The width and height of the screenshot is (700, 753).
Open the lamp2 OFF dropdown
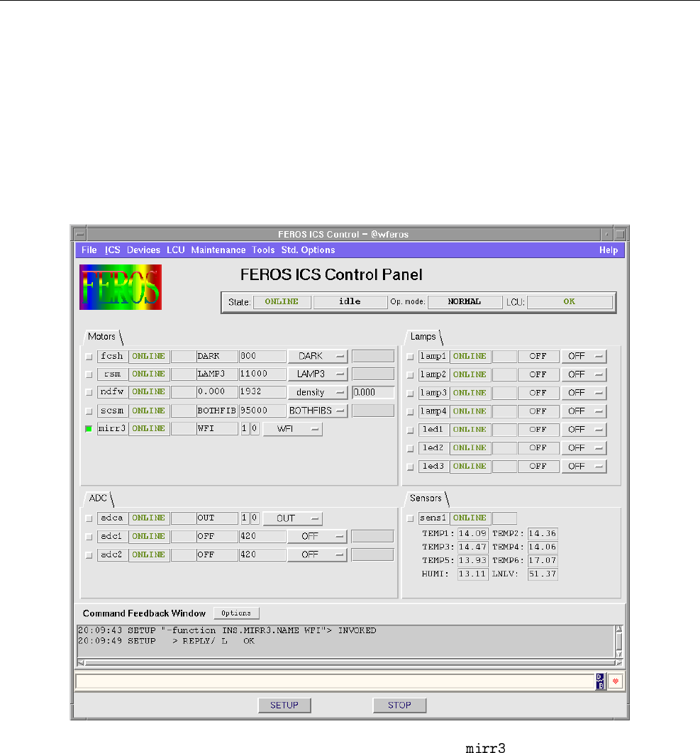click(x=584, y=374)
